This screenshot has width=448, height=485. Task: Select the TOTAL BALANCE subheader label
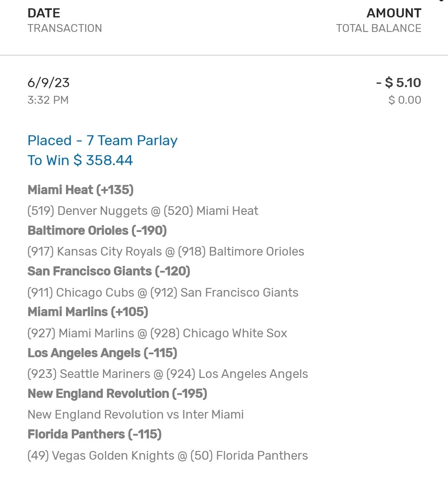pyautogui.click(x=378, y=28)
